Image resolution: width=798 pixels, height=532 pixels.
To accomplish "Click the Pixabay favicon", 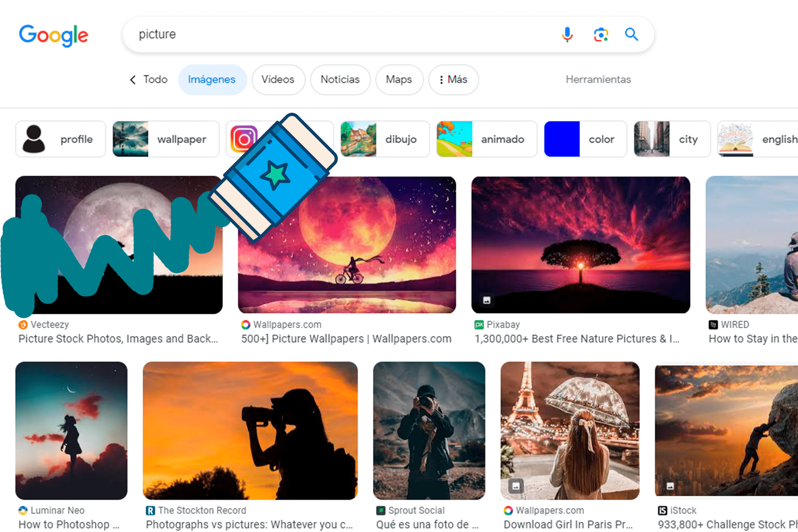I will pyautogui.click(x=479, y=325).
